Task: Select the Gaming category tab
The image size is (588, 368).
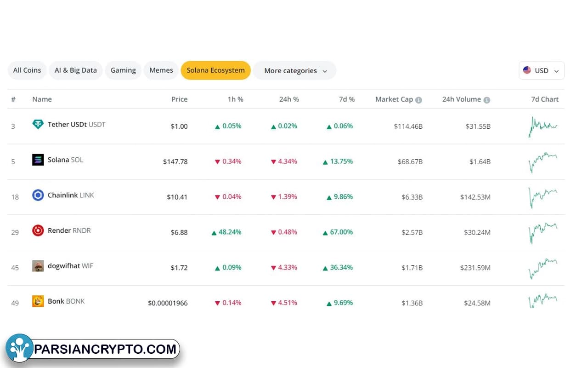Action: [123, 70]
